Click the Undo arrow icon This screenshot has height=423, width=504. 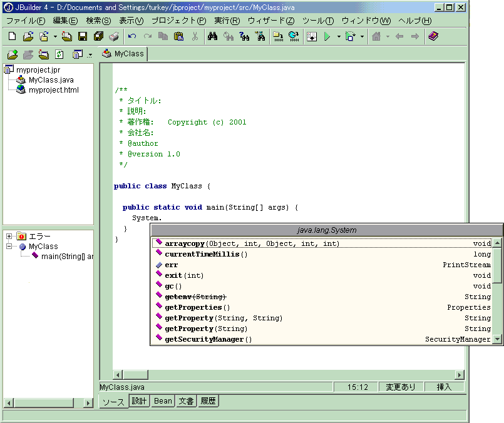point(132,36)
